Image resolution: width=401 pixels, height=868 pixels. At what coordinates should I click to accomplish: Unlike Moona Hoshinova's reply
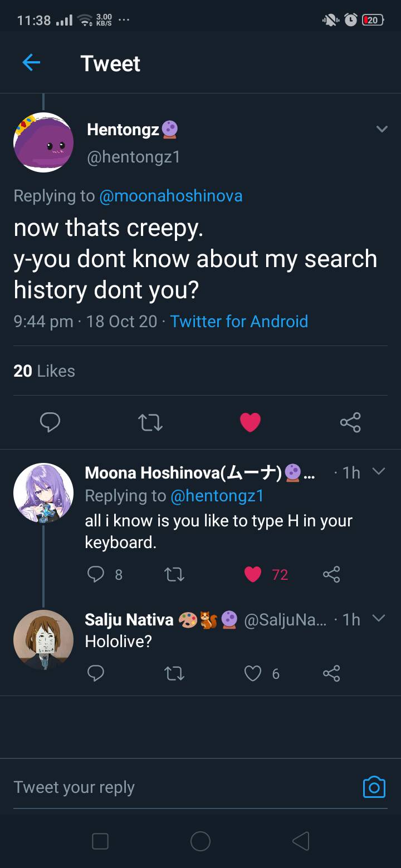click(253, 574)
